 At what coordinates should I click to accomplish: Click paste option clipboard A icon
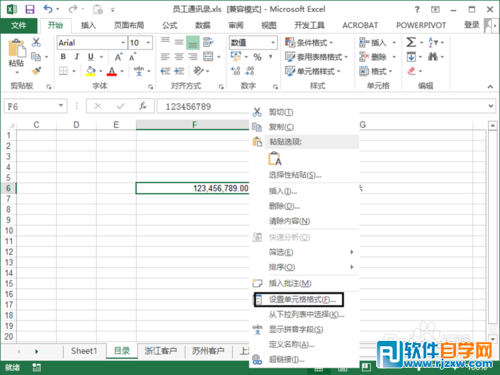(x=275, y=158)
